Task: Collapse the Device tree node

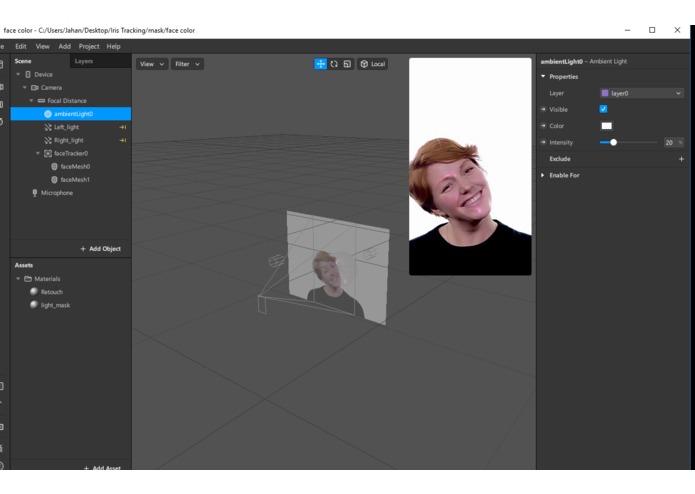Action: tap(18, 74)
